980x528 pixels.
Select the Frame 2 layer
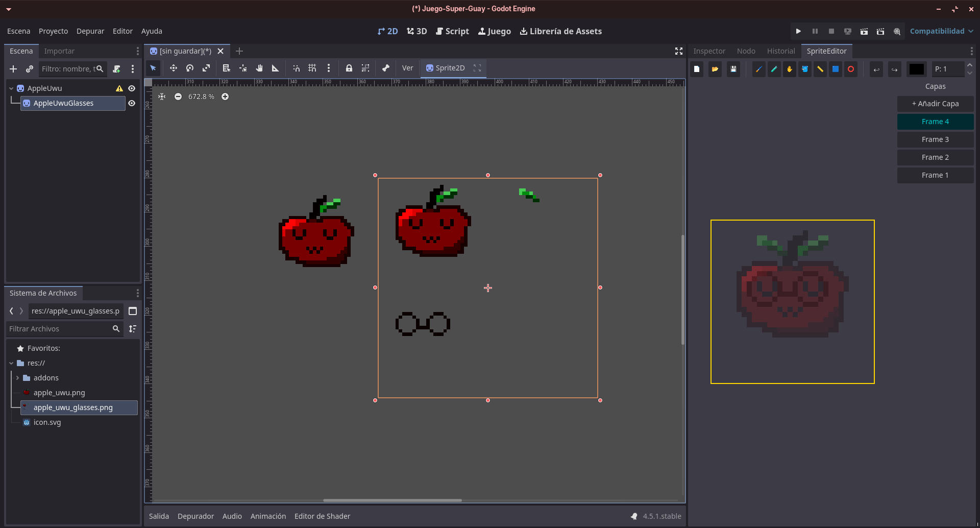click(x=935, y=157)
